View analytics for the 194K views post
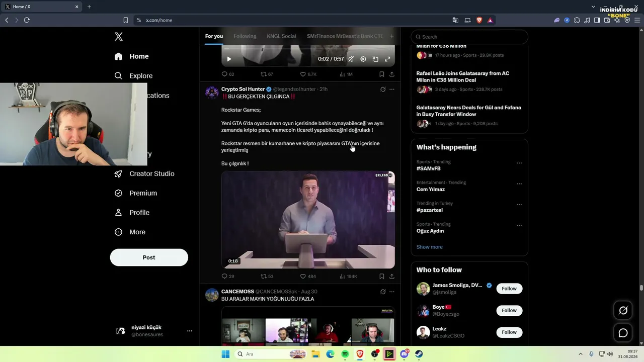The width and height of the screenshot is (644, 362). pyautogui.click(x=348, y=277)
